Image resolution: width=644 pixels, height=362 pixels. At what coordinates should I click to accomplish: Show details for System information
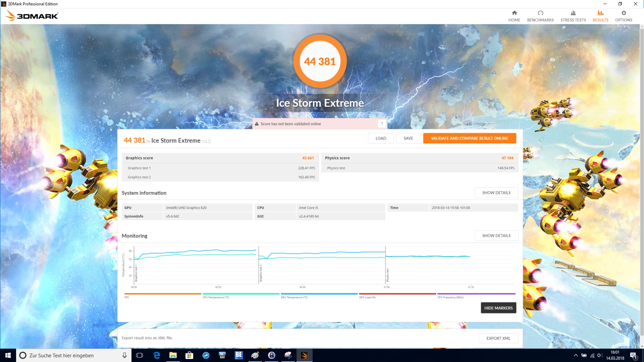[x=496, y=193]
